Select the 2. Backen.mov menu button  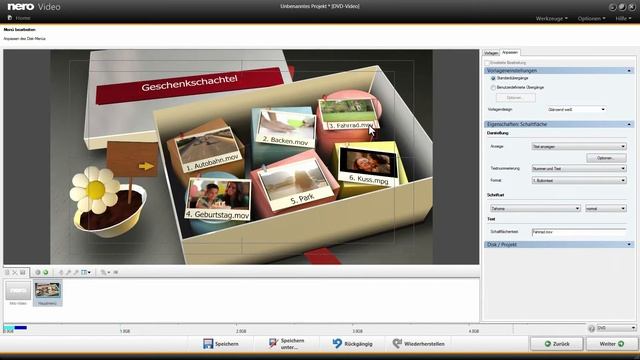click(x=286, y=129)
